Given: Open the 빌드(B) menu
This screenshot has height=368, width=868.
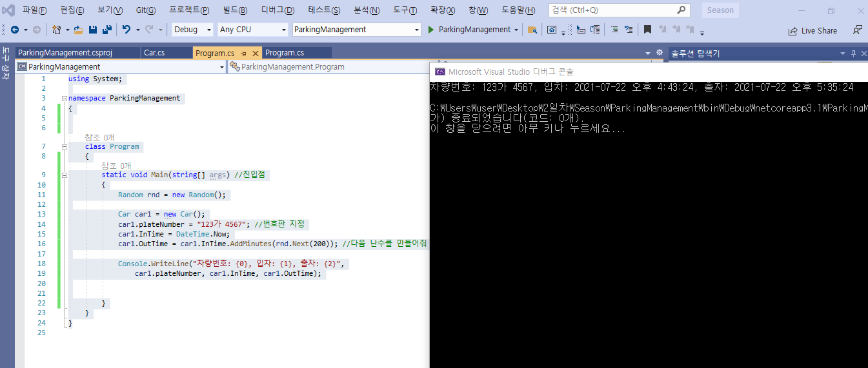Looking at the screenshot, I should (x=235, y=10).
